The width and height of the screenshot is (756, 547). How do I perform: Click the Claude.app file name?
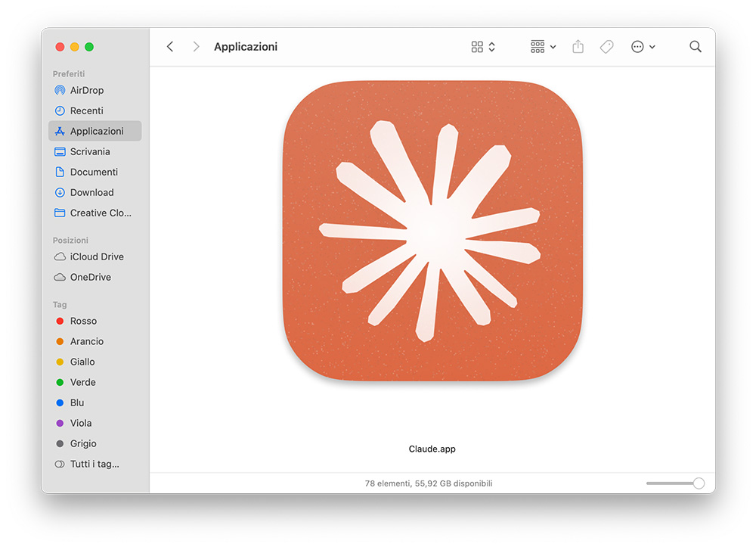click(432, 449)
